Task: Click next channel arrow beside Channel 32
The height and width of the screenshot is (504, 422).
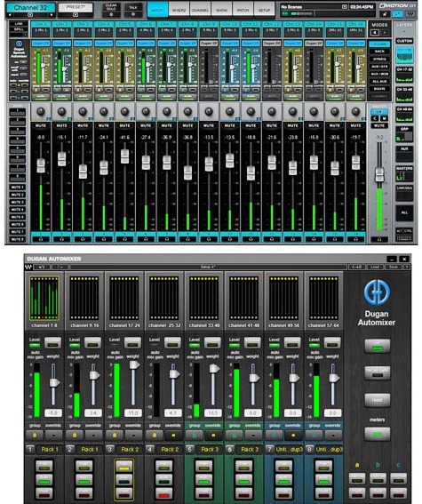Action: coord(51,15)
